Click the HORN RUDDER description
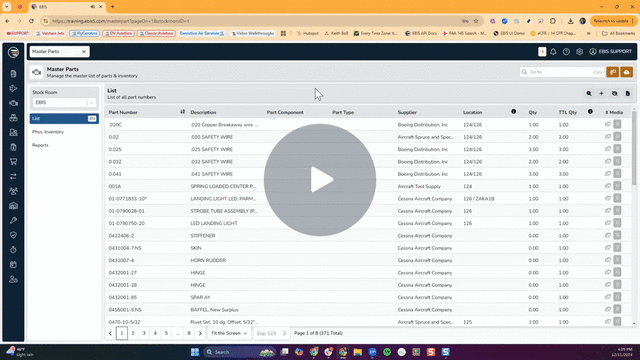This screenshot has height=360, width=640. click(x=208, y=260)
